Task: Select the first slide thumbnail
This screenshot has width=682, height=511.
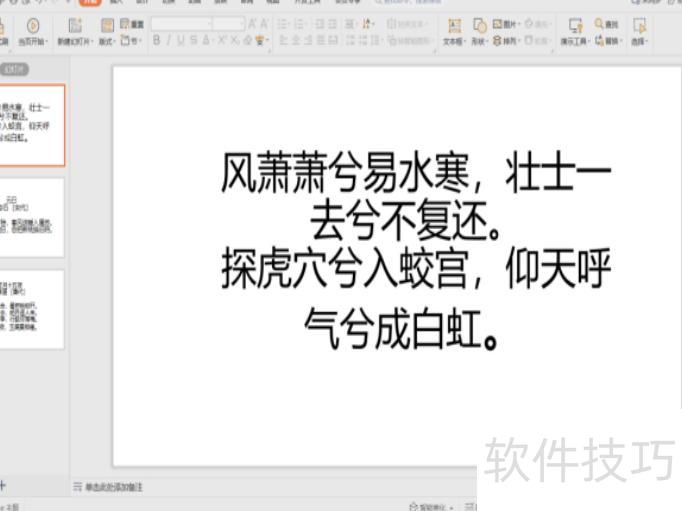Action: 32,126
